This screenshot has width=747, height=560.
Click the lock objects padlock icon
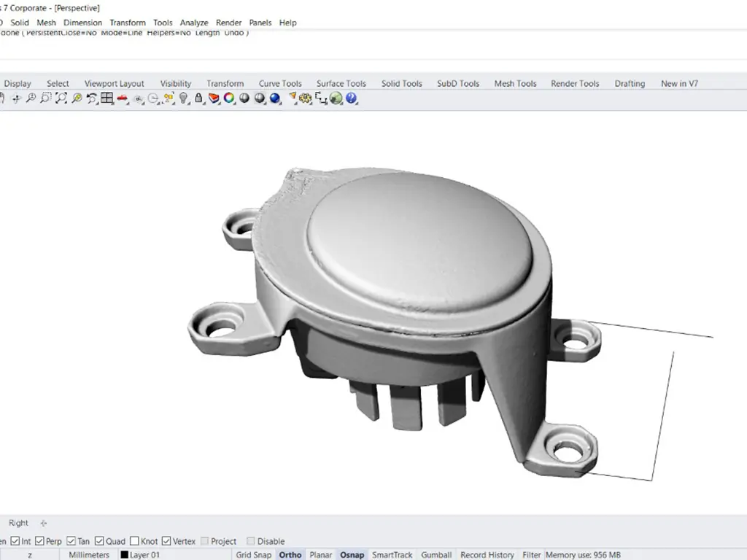[x=199, y=98]
